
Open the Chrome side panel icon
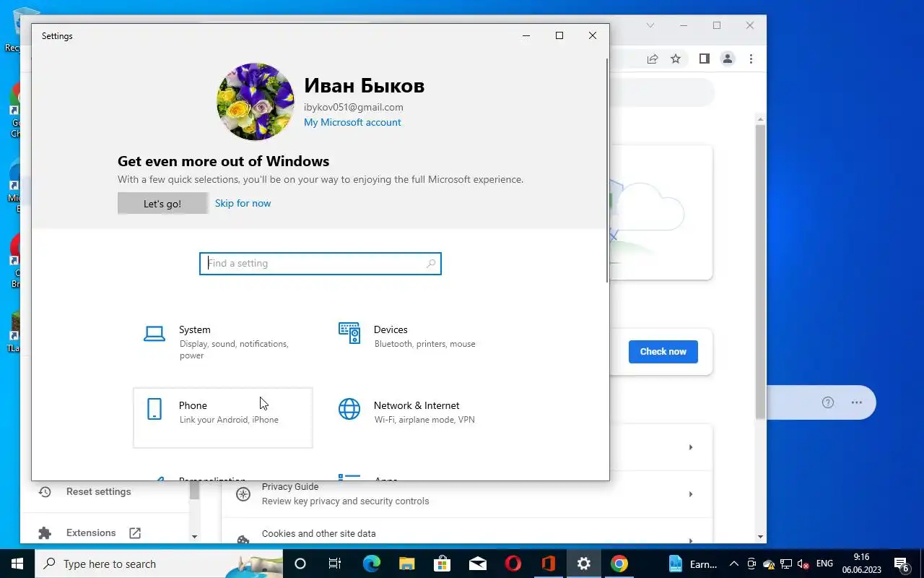pyautogui.click(x=705, y=59)
